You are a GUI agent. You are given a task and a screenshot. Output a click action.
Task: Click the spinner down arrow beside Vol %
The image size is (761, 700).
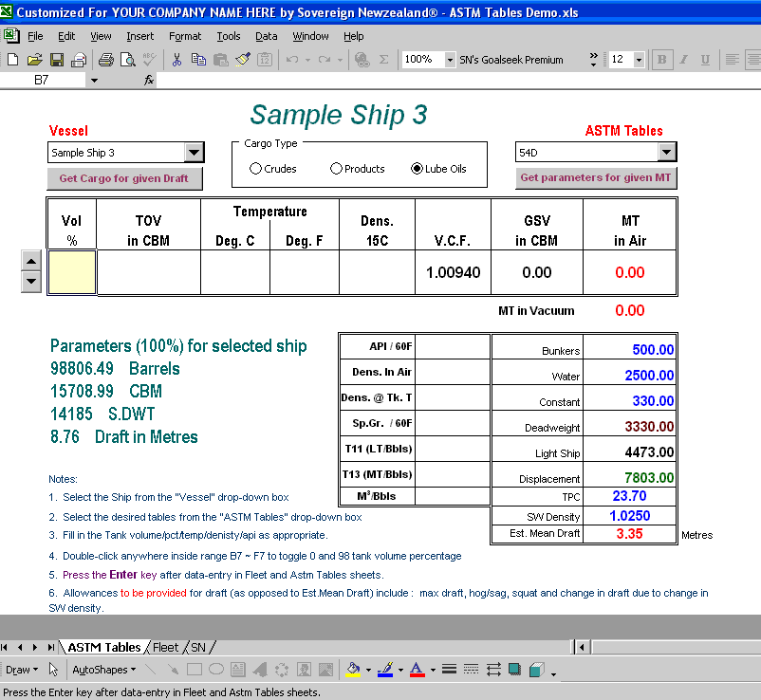[x=31, y=282]
